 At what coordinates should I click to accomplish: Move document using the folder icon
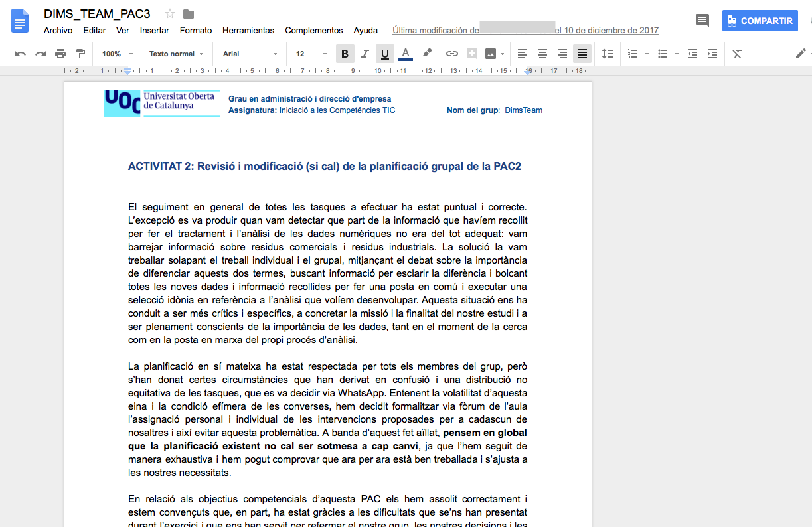click(189, 14)
